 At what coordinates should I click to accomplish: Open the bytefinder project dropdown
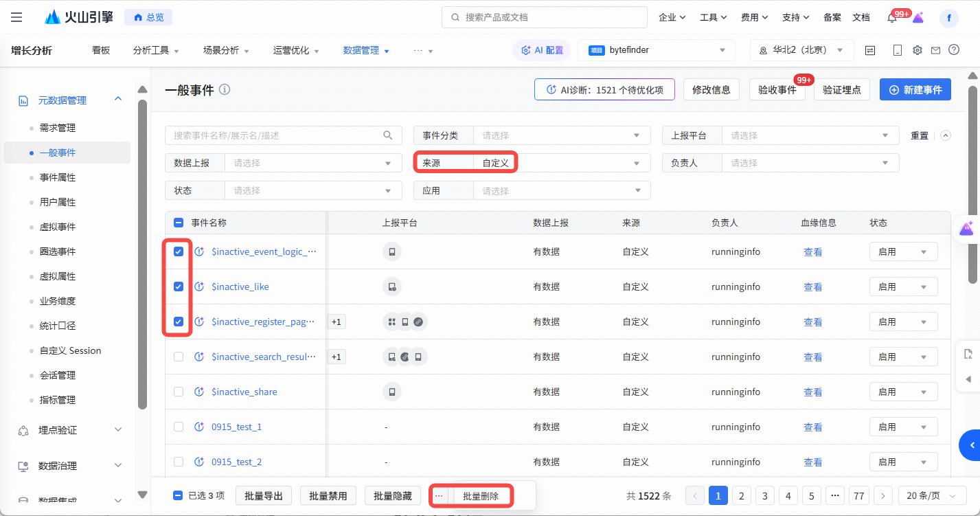656,50
